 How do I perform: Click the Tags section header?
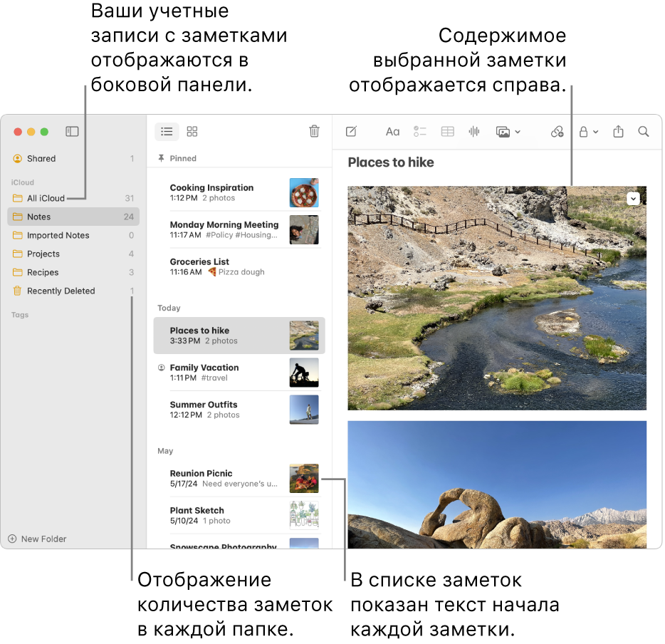(20, 315)
